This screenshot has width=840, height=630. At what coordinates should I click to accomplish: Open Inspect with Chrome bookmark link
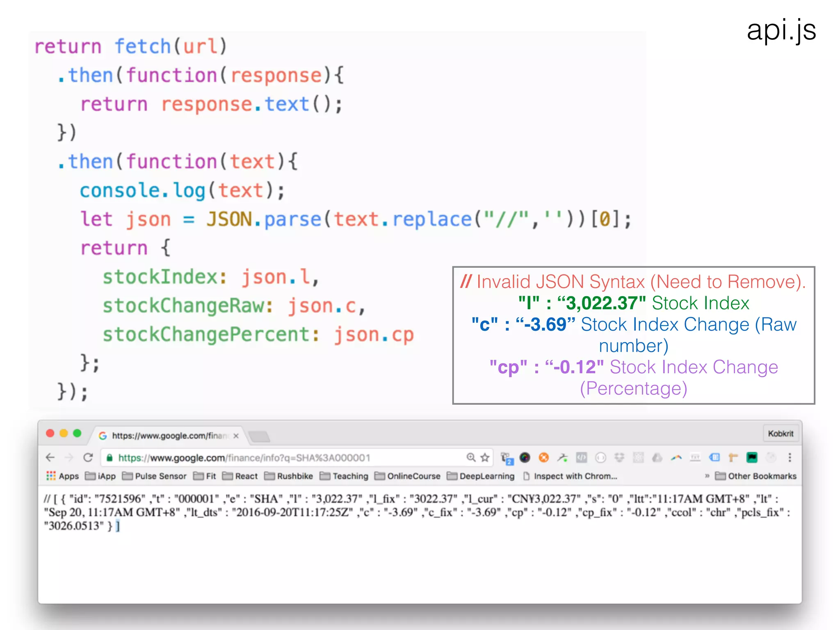pyautogui.click(x=570, y=476)
